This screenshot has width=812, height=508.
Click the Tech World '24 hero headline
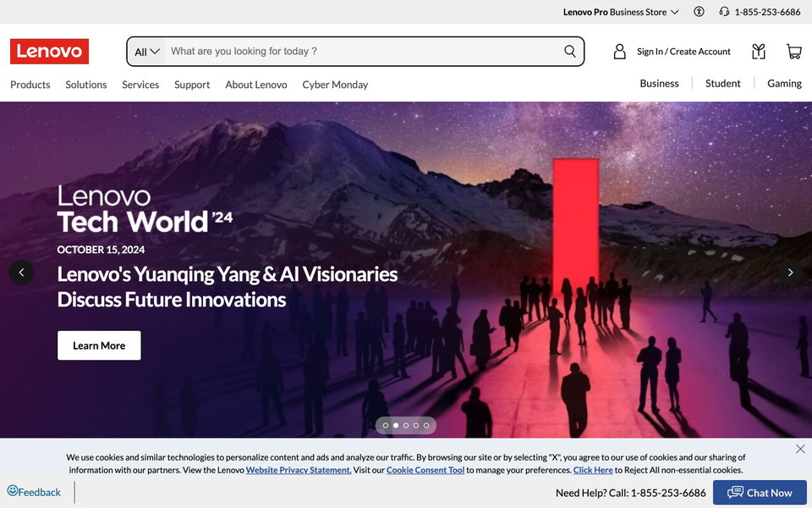(x=145, y=221)
